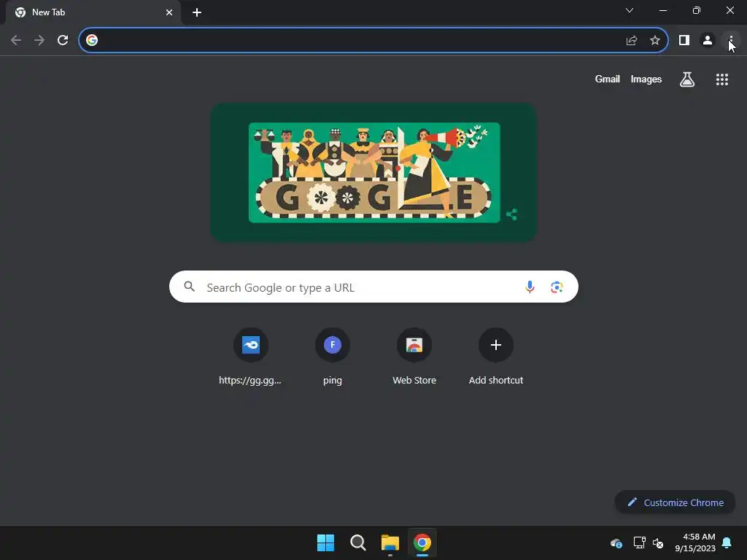Click the magnifier icon in the search box
This screenshot has height=560, width=747.
point(190,286)
